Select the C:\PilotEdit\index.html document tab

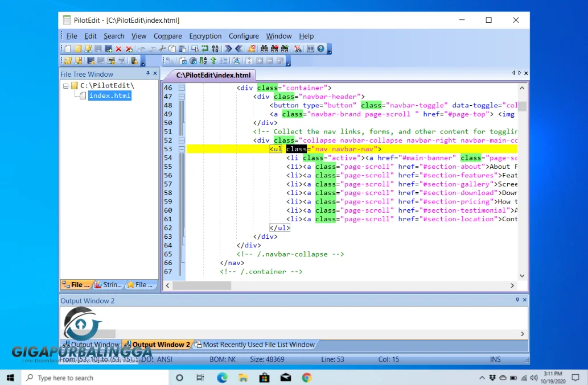213,75
